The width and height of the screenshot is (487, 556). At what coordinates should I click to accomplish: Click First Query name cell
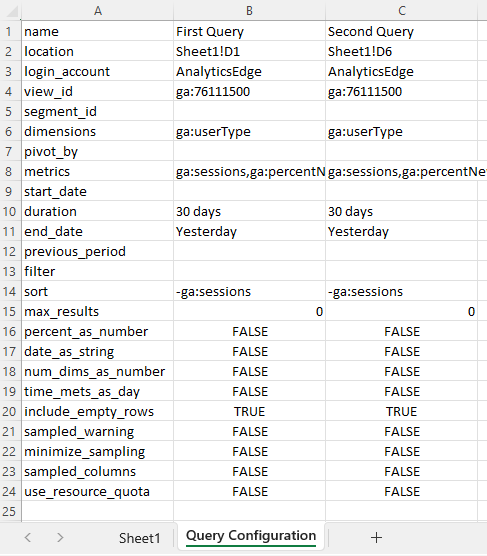249,32
